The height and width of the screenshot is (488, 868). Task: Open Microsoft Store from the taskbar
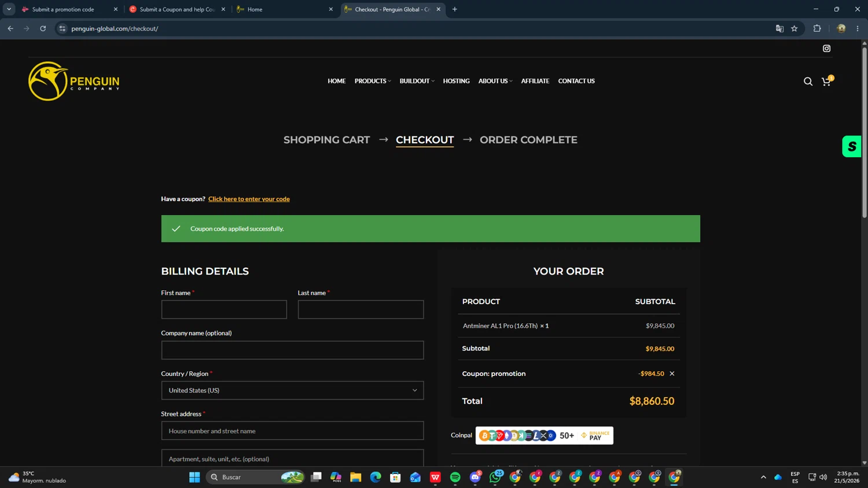coord(395,477)
